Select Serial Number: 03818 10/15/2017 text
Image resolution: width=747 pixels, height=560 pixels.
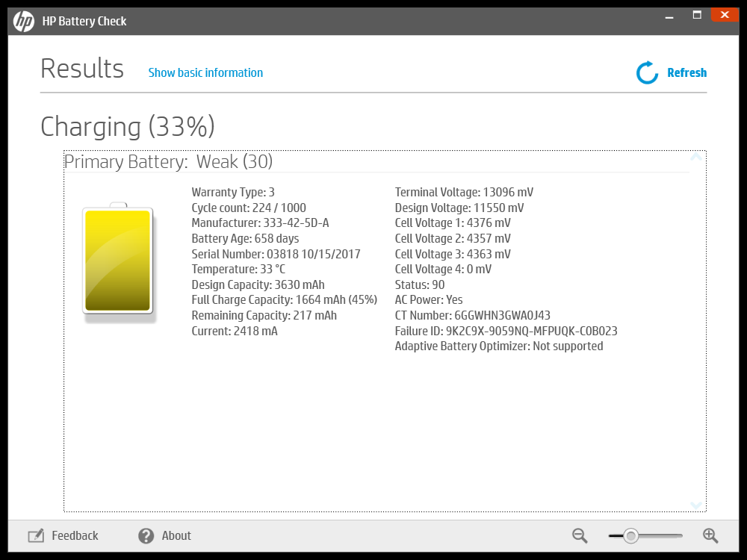pos(276,254)
